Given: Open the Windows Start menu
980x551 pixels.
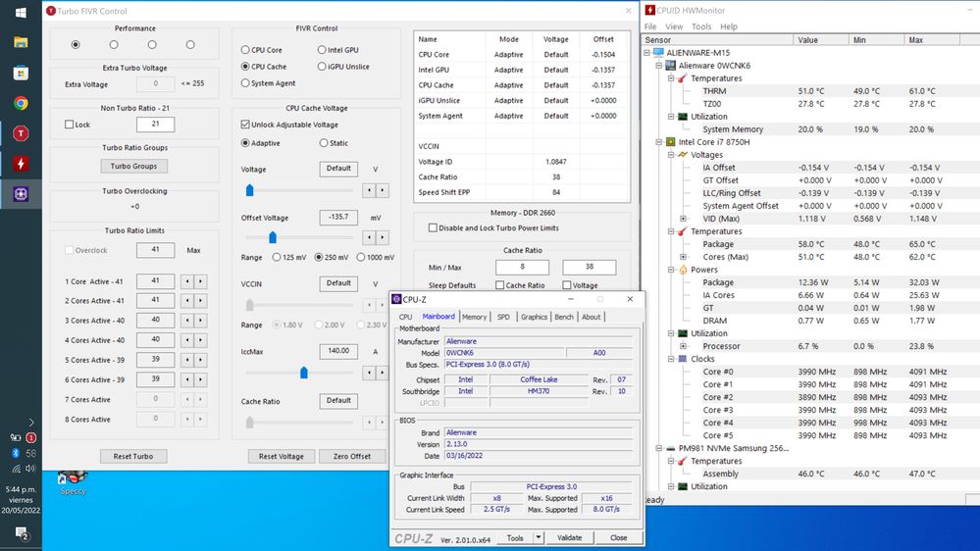Looking at the screenshot, I should (x=21, y=13).
